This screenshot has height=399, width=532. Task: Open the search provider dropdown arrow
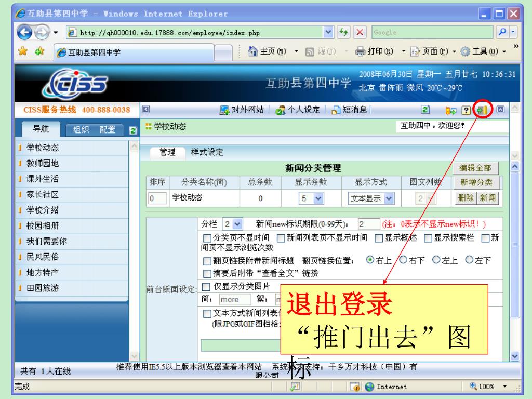click(x=513, y=32)
